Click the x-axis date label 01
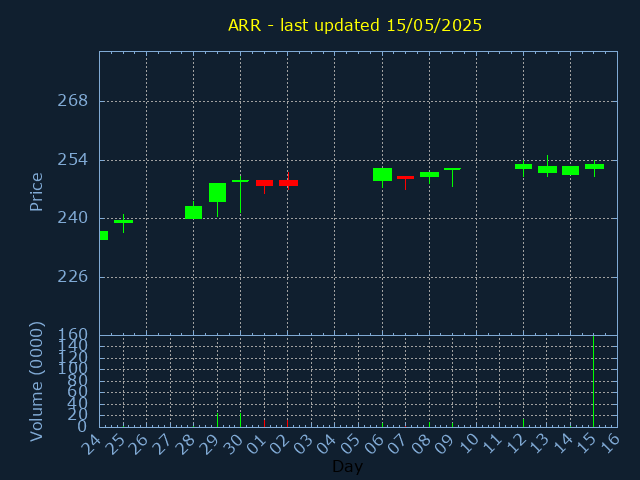This screenshot has width=640, height=480. [x=257, y=443]
